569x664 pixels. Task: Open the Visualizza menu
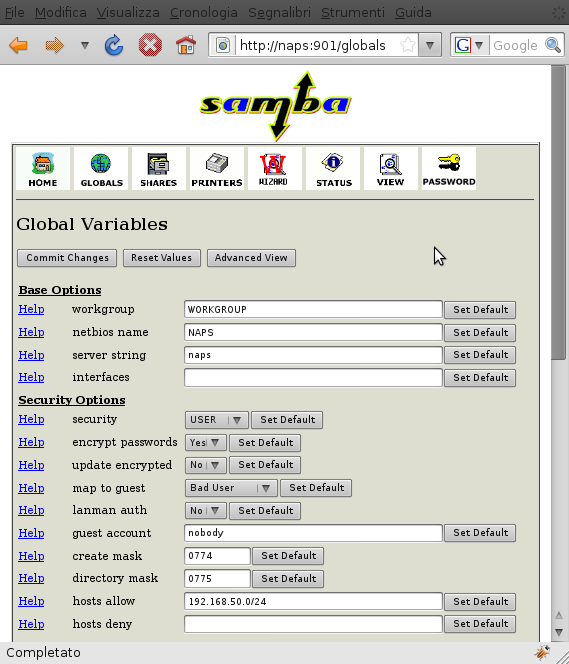click(x=128, y=13)
